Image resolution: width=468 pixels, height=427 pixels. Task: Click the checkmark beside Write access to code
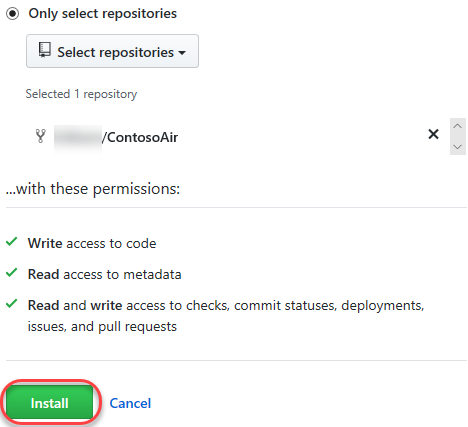tap(12, 241)
